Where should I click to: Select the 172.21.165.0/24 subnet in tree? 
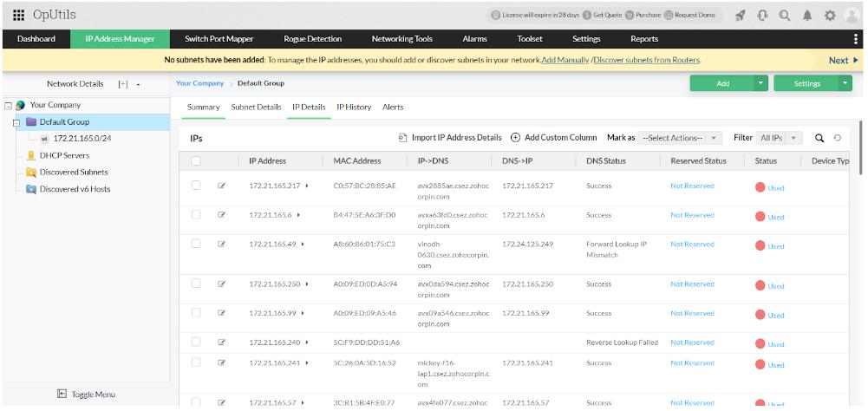(x=82, y=139)
